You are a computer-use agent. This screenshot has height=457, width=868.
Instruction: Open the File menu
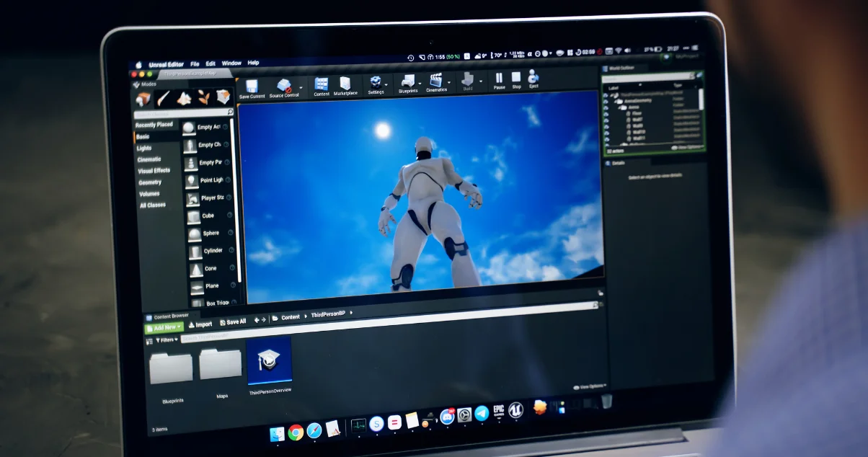pyautogui.click(x=195, y=64)
